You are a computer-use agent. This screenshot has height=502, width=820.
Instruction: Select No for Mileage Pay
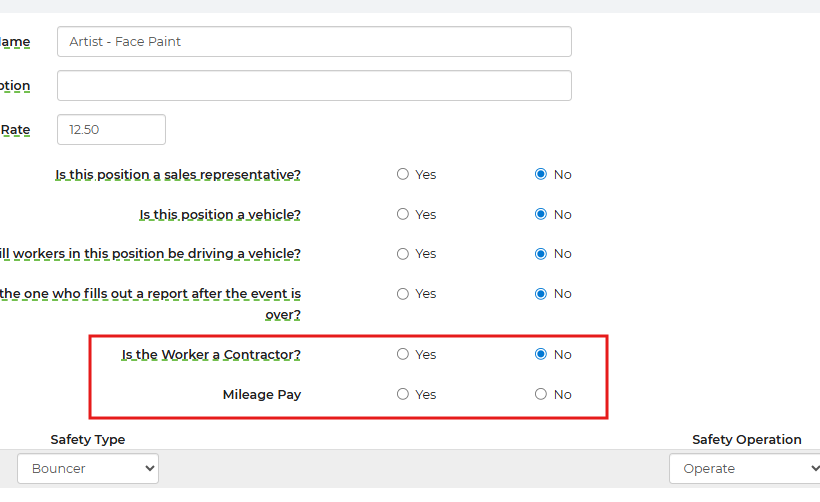(x=541, y=394)
